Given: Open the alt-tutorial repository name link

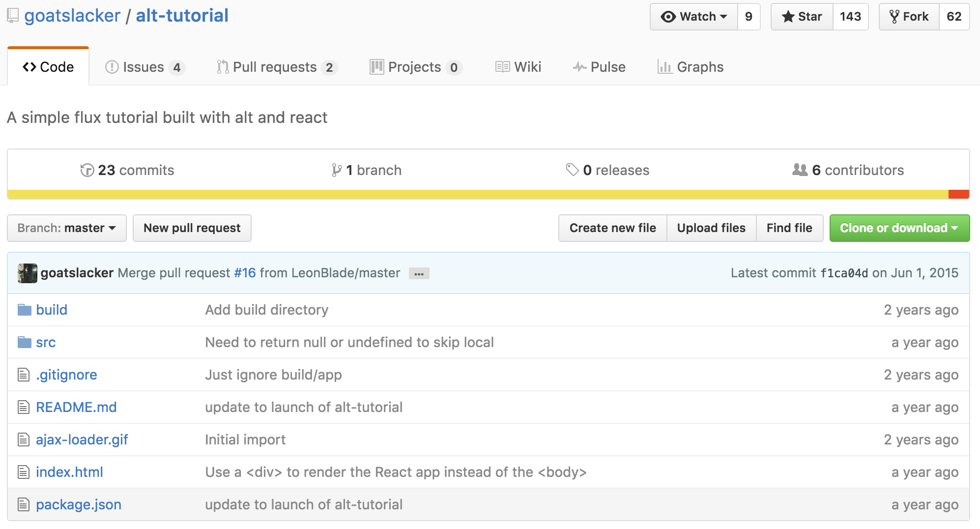Looking at the screenshot, I should coord(182,16).
